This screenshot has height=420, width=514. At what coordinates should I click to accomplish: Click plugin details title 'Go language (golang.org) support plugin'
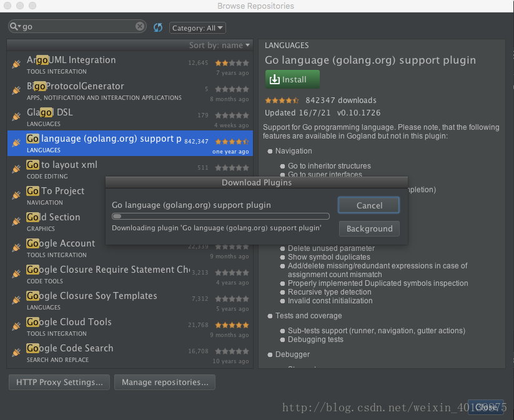pyautogui.click(x=370, y=60)
